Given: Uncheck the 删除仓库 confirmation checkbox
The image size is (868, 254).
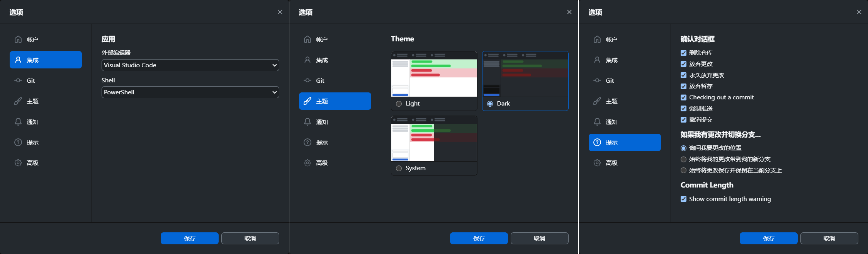Looking at the screenshot, I should click(x=683, y=53).
